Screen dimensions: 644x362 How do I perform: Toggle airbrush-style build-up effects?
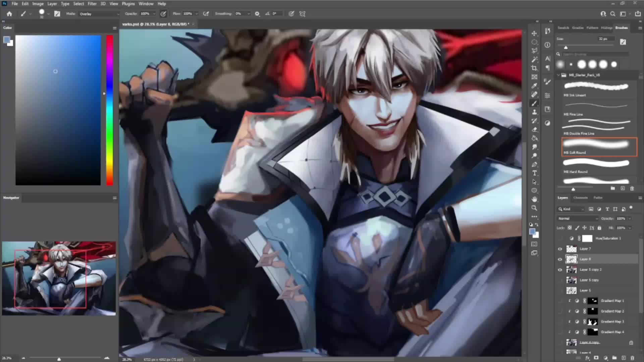pos(206,14)
